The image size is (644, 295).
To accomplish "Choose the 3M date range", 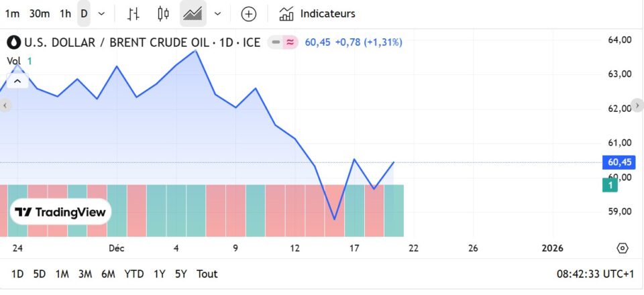I will pos(85,274).
